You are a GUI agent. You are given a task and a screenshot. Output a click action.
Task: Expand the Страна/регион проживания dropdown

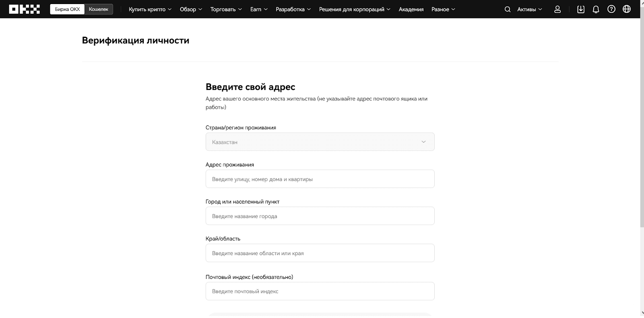click(320, 142)
